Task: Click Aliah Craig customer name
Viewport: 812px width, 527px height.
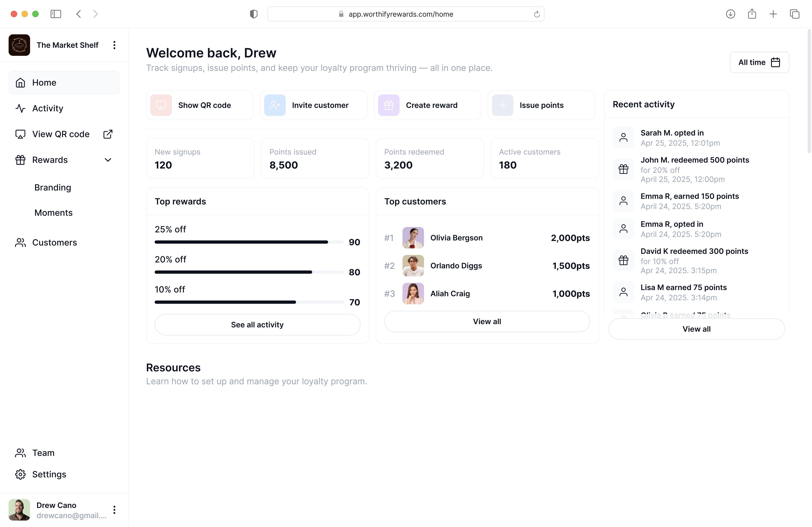Action: pyautogui.click(x=450, y=294)
